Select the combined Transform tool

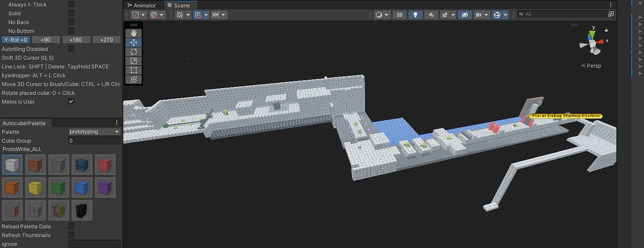[x=134, y=80]
